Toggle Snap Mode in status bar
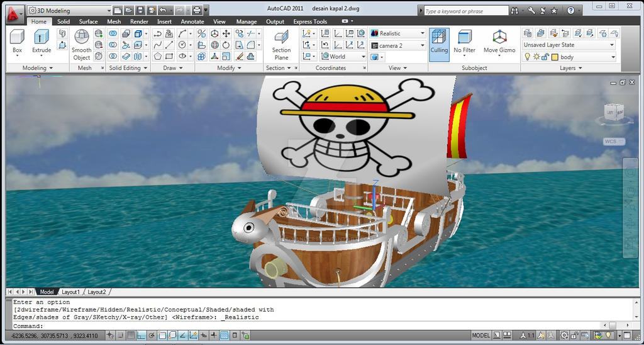The width and height of the screenshot is (644, 345). [120, 336]
